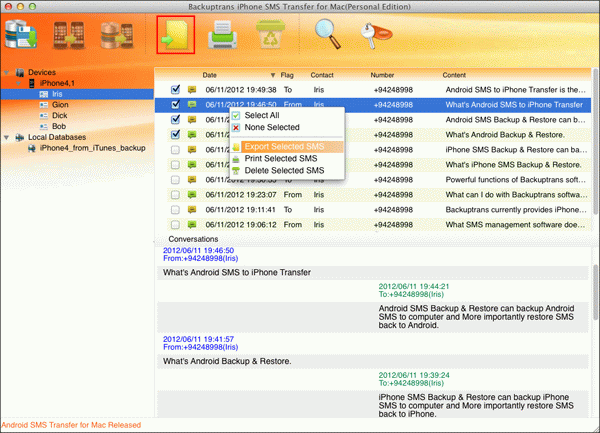
Task: Click the Content column header
Action: pyautogui.click(x=454, y=75)
